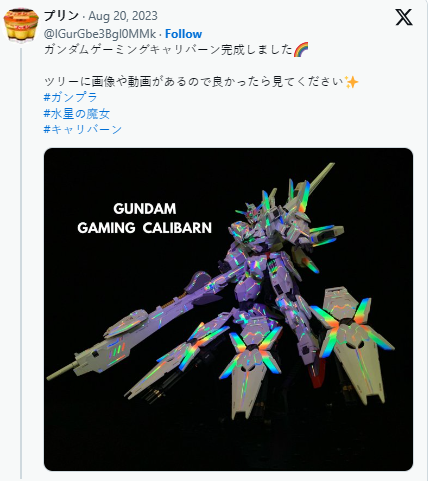The width and height of the screenshot is (429, 481).
Task: Open the hashtag #キャリバーン
Action: [x=83, y=129]
